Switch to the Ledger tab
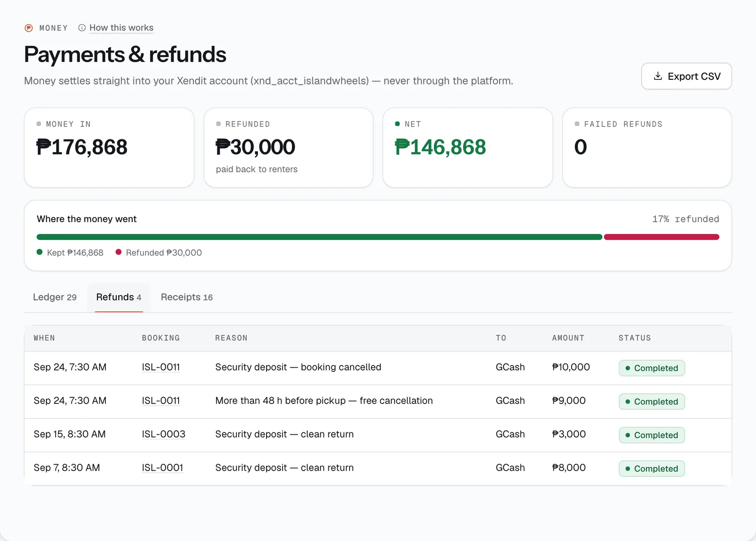The width and height of the screenshot is (756, 541). [x=55, y=297]
